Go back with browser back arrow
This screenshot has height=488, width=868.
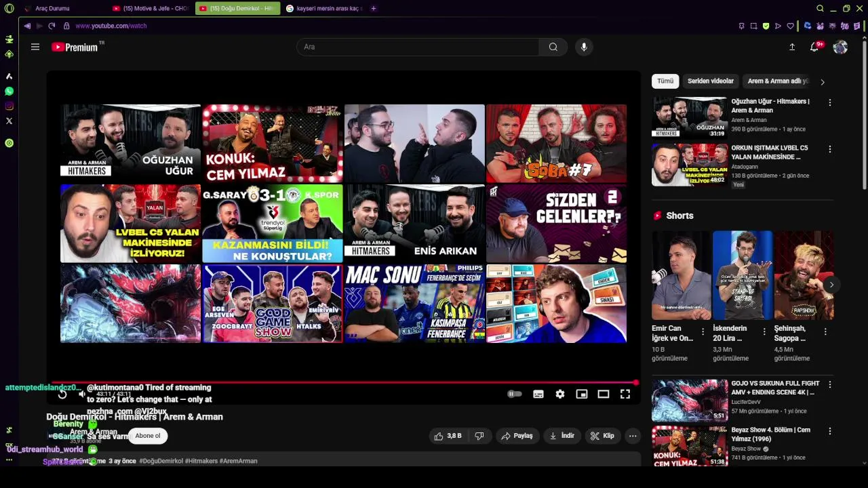tap(27, 26)
